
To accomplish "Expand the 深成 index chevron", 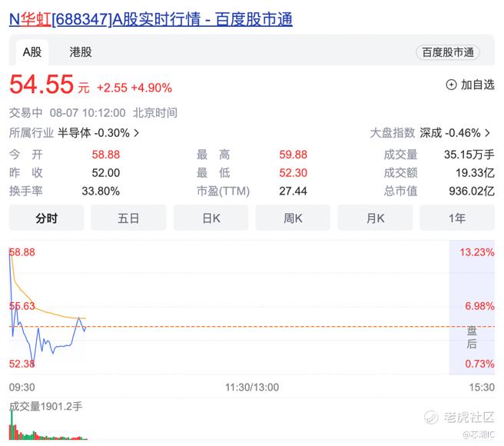I will (488, 133).
